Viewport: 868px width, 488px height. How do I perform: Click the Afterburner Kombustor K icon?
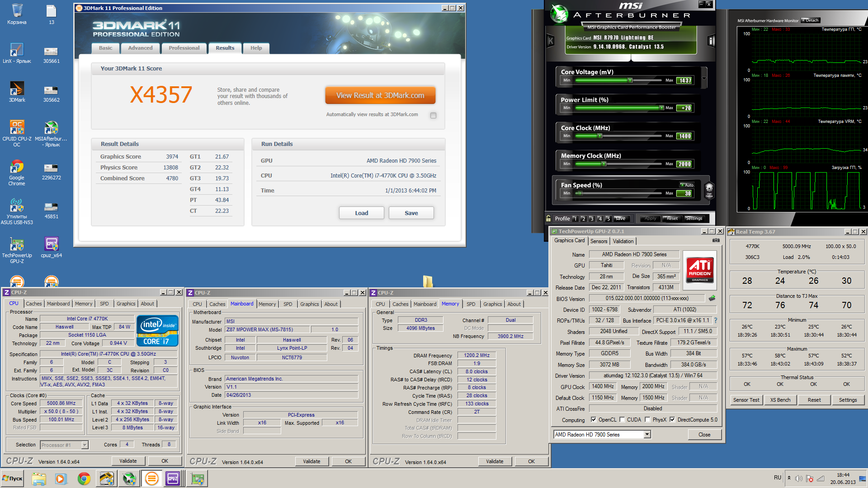click(x=551, y=41)
